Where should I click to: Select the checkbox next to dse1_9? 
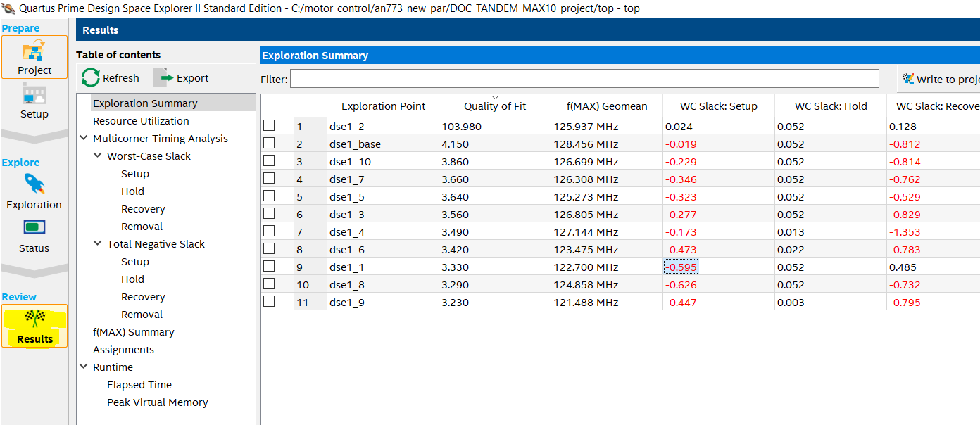[269, 301]
